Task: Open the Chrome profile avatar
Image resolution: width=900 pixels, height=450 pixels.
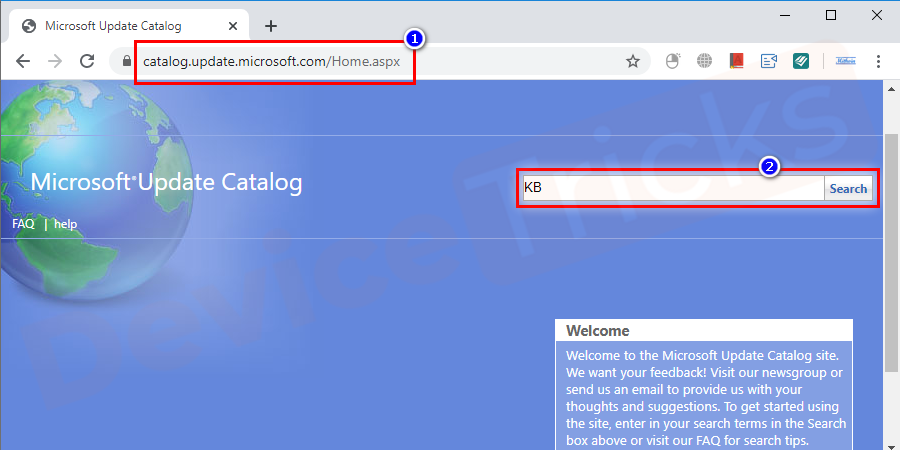Action: pos(845,61)
